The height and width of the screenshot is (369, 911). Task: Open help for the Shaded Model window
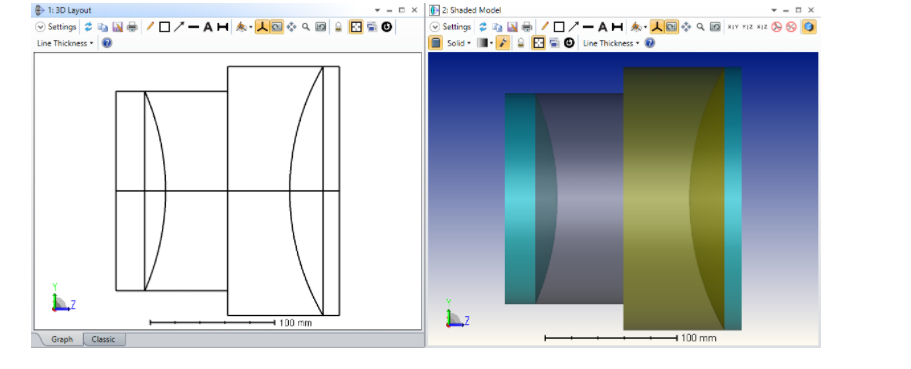[650, 43]
